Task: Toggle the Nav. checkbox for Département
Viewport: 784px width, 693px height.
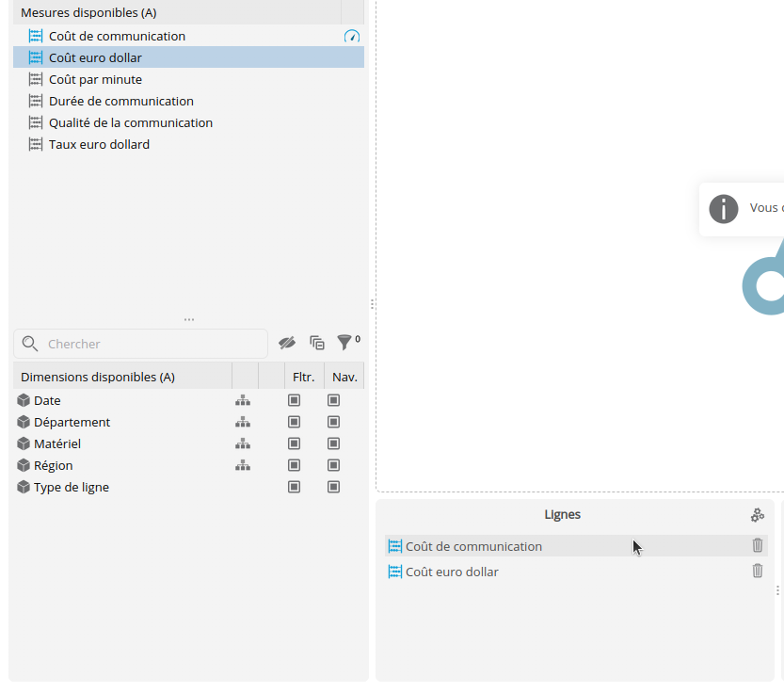Action: coord(333,422)
